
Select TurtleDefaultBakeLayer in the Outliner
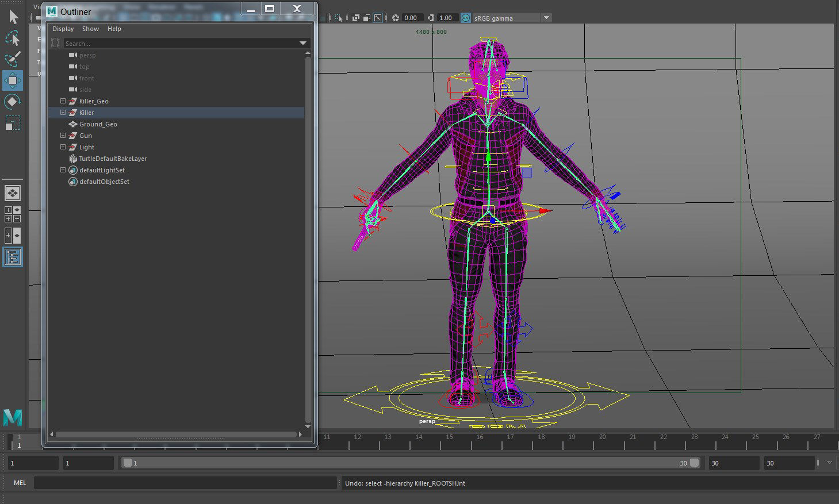113,159
